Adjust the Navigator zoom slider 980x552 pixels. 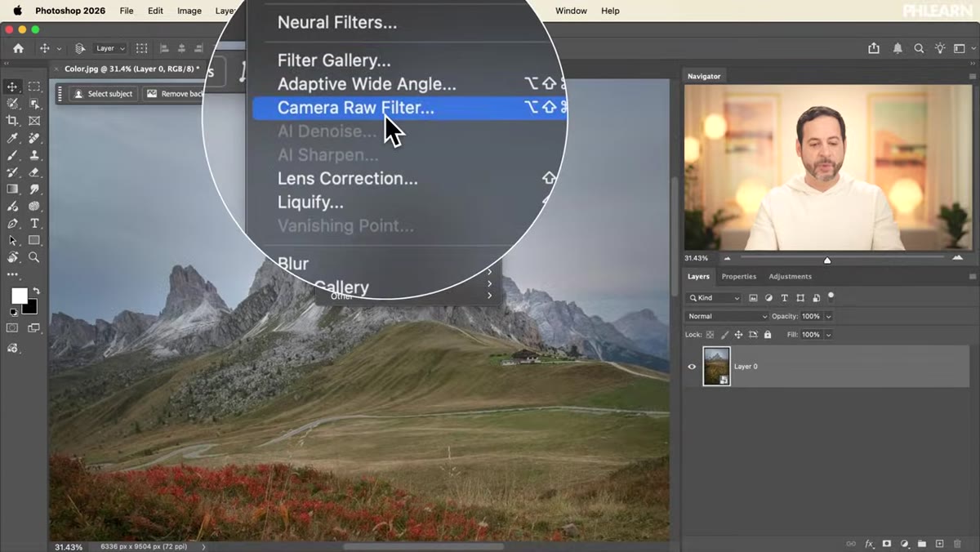pyautogui.click(x=826, y=260)
